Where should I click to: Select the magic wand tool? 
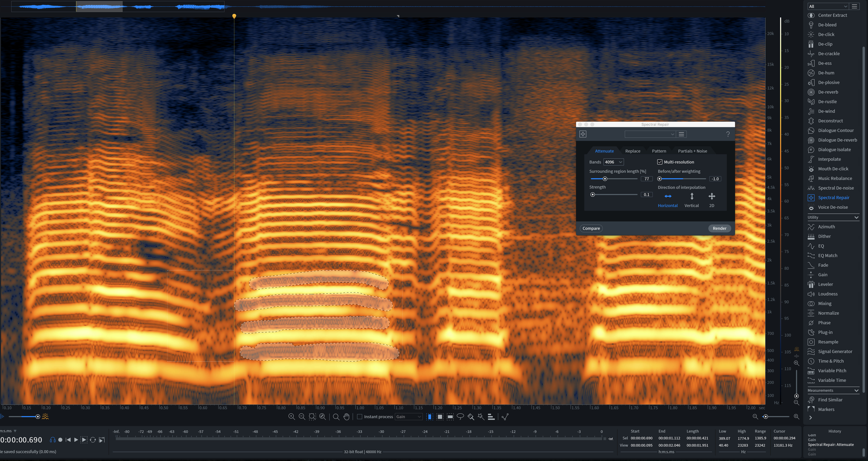coord(481,417)
